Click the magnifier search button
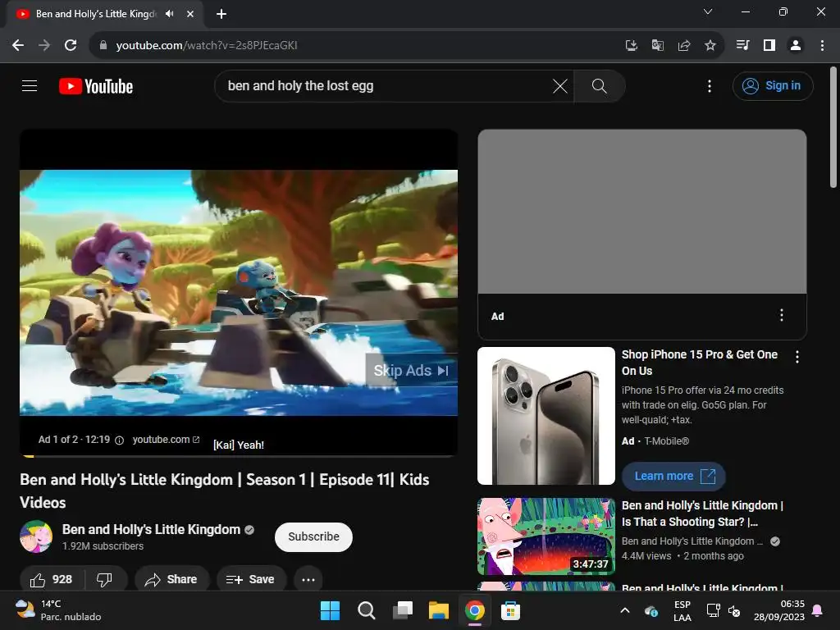 point(599,85)
